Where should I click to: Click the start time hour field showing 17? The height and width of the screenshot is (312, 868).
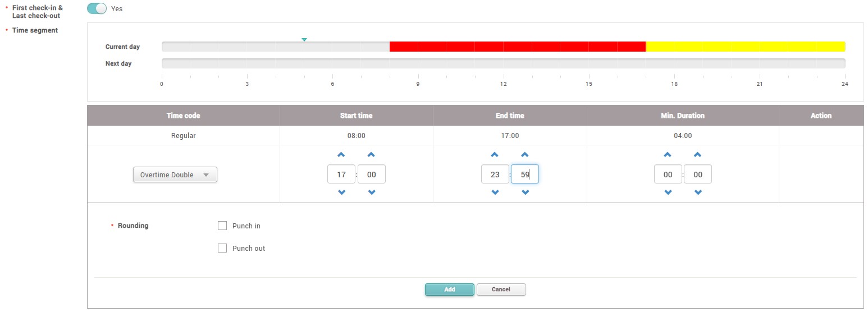point(341,175)
